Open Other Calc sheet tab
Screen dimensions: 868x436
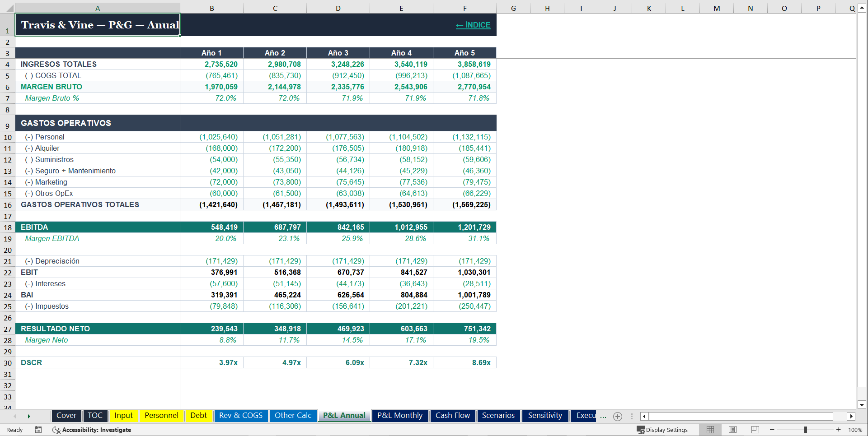click(x=293, y=416)
